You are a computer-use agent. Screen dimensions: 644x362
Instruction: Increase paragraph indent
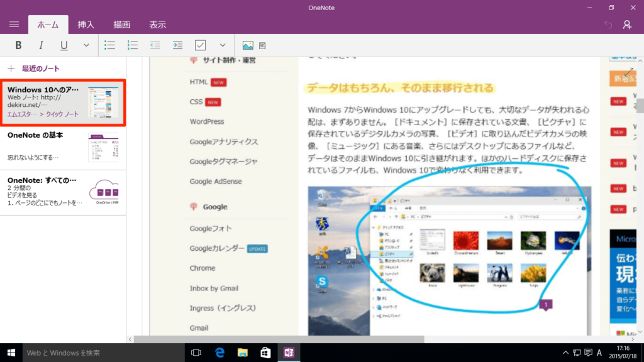(x=177, y=45)
